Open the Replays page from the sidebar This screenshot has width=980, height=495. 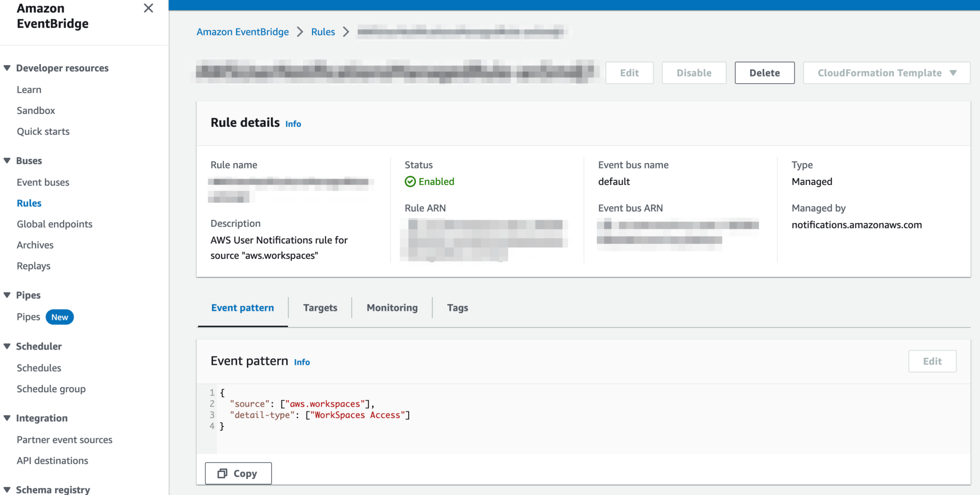[x=33, y=265]
